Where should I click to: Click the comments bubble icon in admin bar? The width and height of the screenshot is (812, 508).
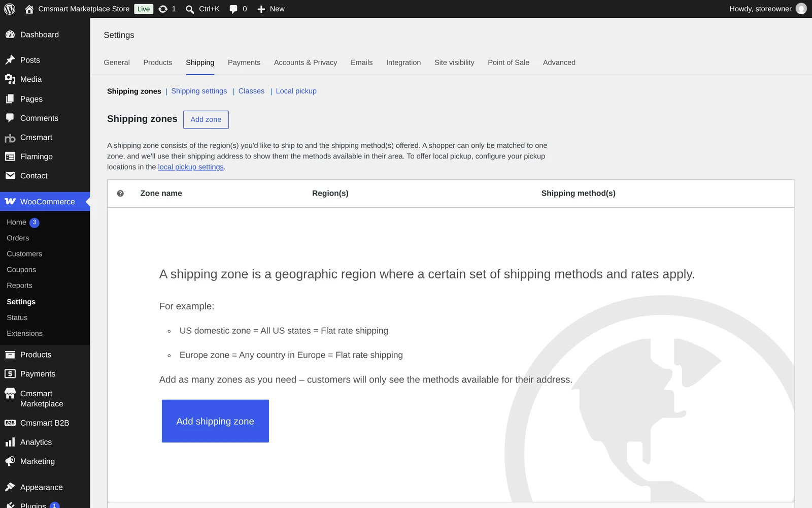(233, 9)
